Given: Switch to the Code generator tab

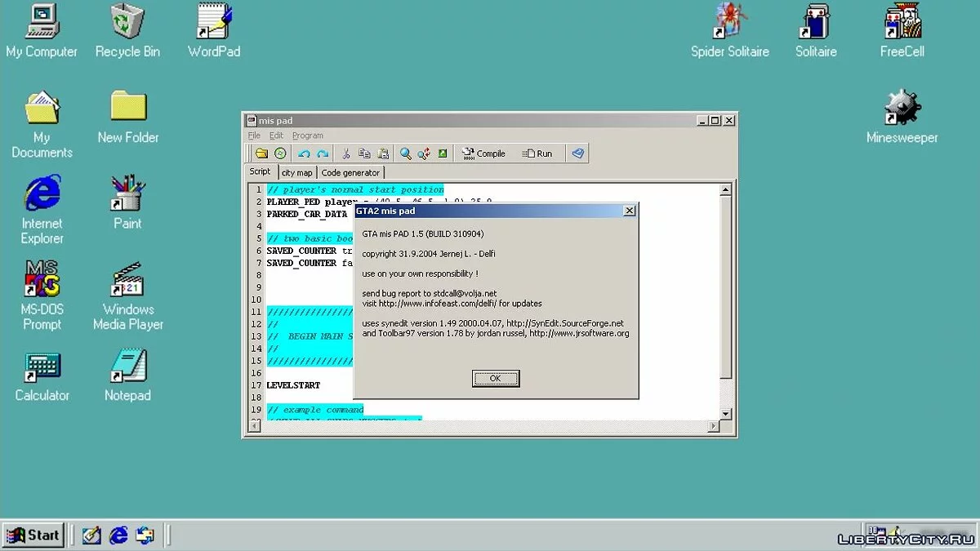Looking at the screenshot, I should click(350, 172).
